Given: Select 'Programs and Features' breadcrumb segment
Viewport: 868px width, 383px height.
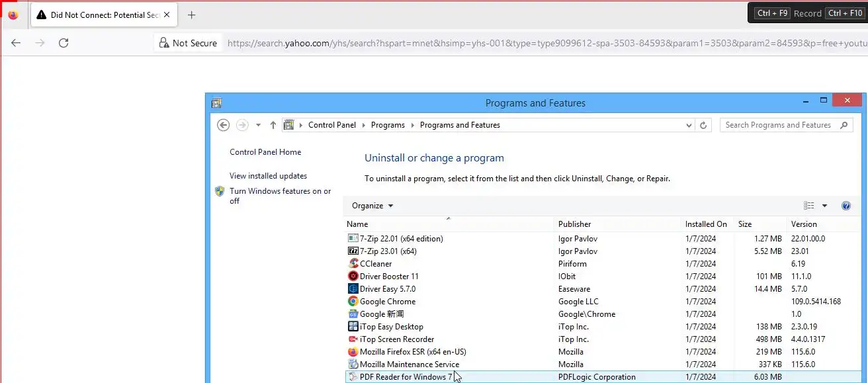Looking at the screenshot, I should [x=460, y=125].
